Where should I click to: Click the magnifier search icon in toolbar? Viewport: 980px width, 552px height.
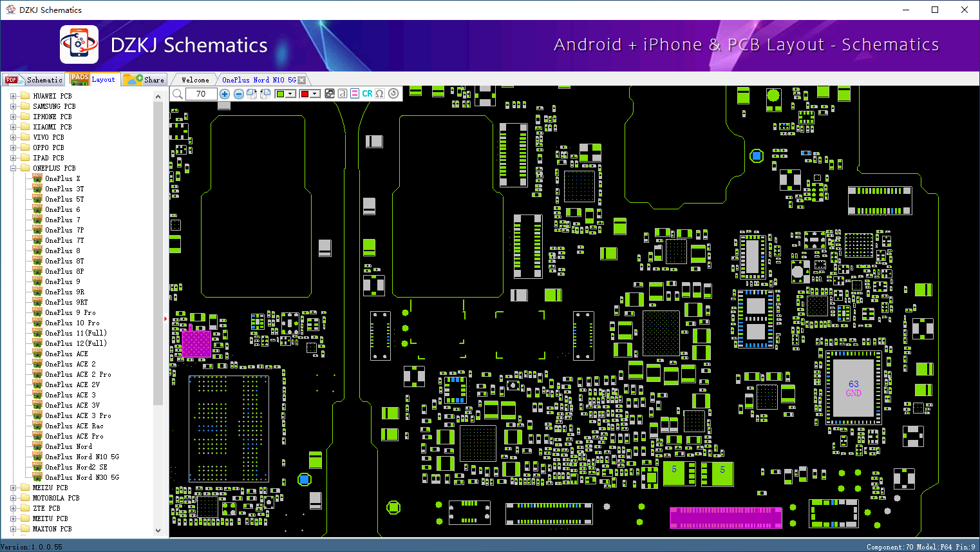click(178, 94)
